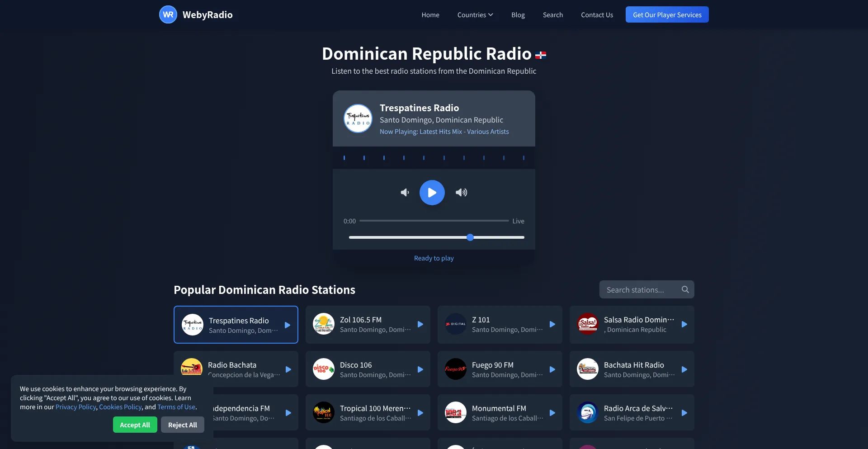
Task: Play the Monumental FM station
Action: point(552,413)
